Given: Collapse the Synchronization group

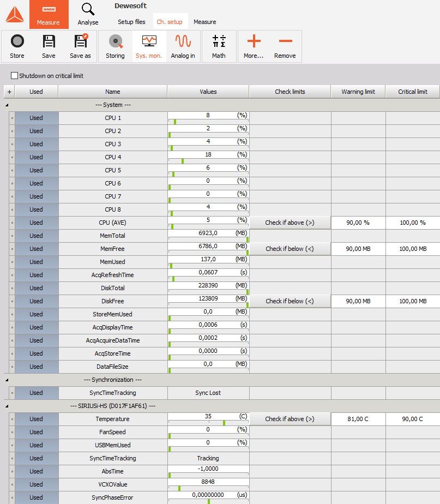Looking at the screenshot, I should (x=7, y=380).
